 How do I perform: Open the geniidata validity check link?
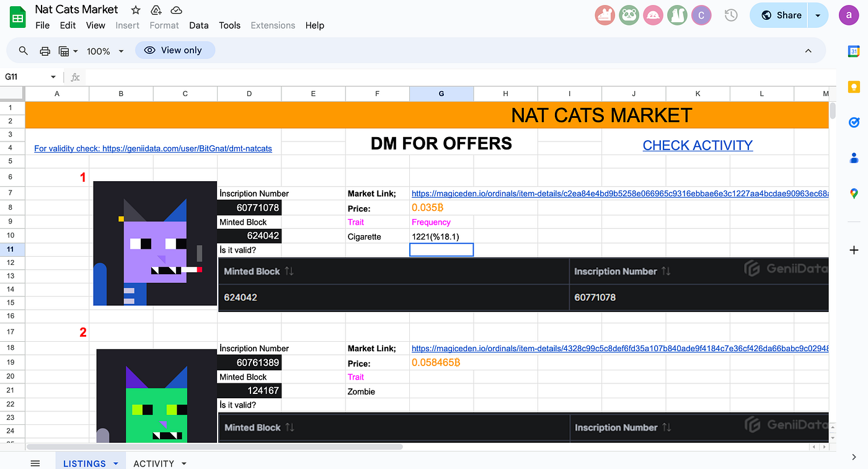[153, 149]
